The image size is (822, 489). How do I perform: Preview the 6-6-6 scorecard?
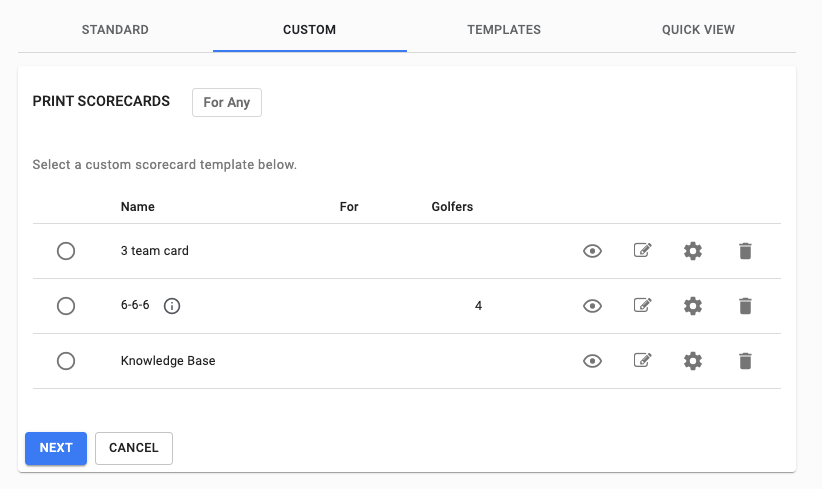pyautogui.click(x=592, y=306)
